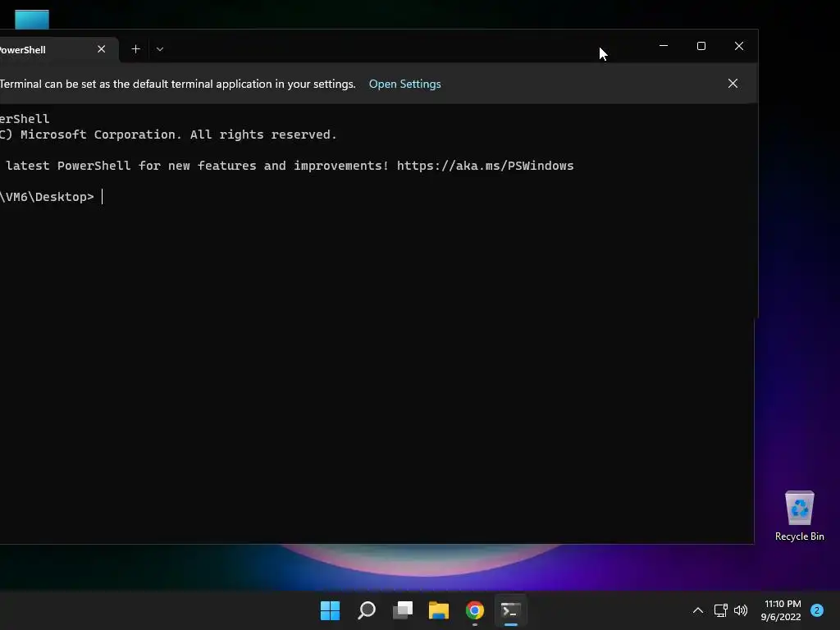Expand the new tab profile dropdown arrow
The height and width of the screenshot is (630, 840).
[160, 49]
